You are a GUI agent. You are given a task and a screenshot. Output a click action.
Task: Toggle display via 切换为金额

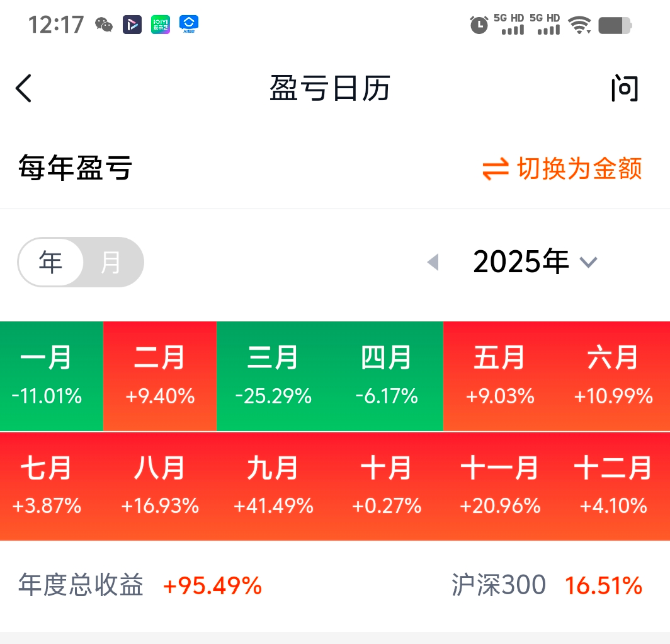(579, 169)
